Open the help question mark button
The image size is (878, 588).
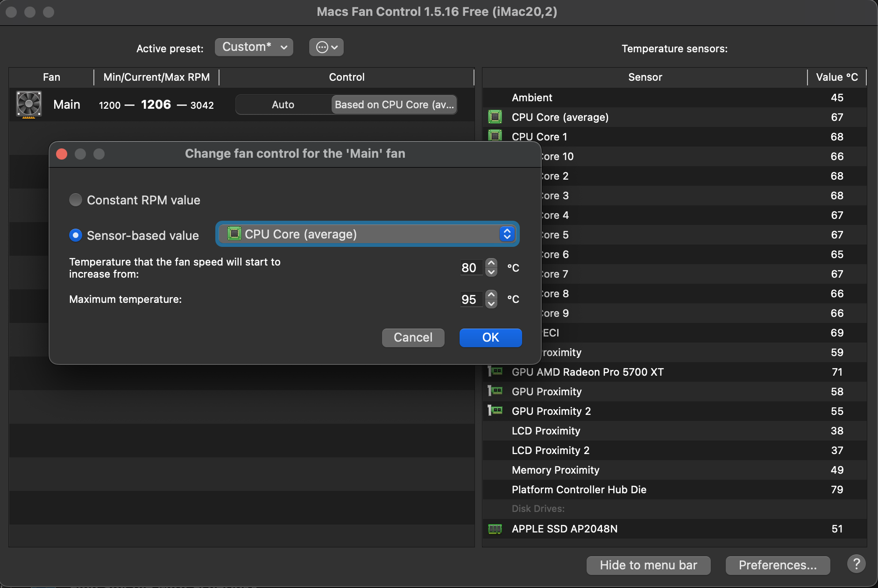(857, 564)
